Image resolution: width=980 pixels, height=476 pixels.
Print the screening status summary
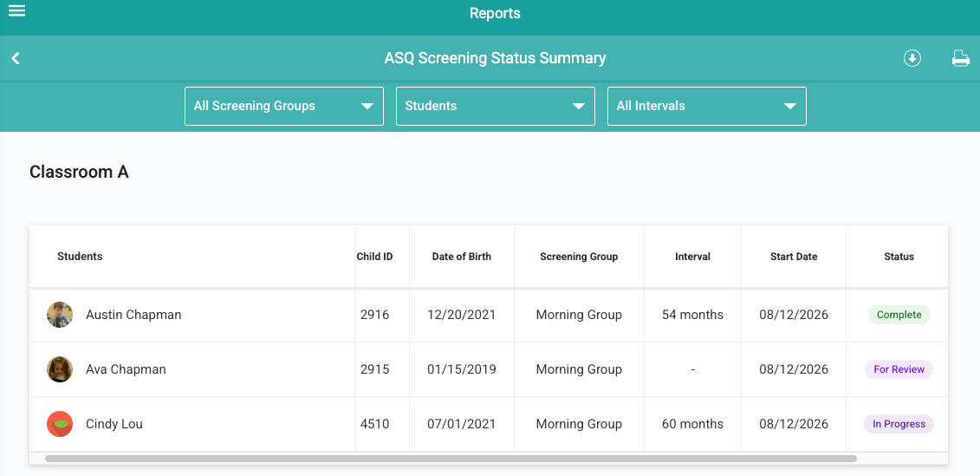[x=961, y=59]
